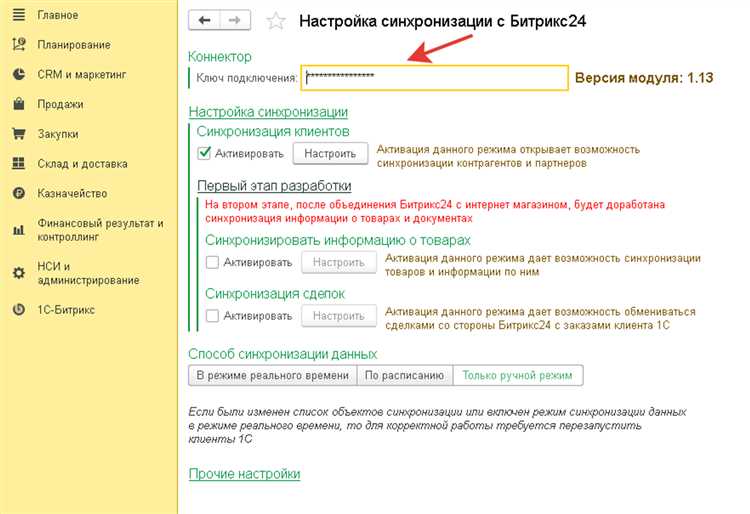Select По расписанию sync mode
Image resolution: width=750 pixels, height=514 pixels.
405,375
